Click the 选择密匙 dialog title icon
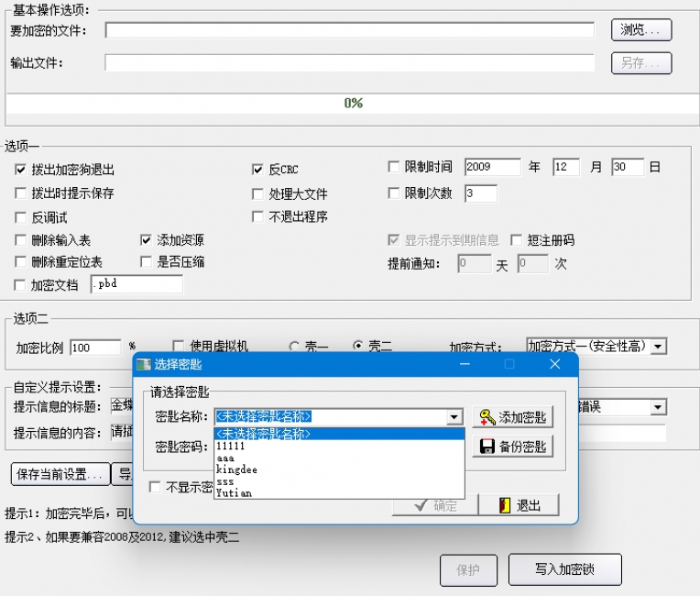Screen dimensions: 700x596 [x=144, y=365]
